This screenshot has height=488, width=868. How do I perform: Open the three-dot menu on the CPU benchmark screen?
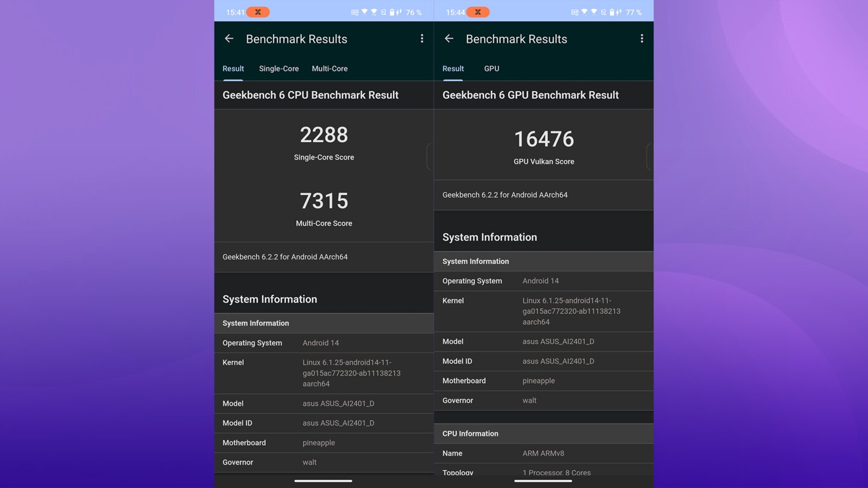(422, 39)
